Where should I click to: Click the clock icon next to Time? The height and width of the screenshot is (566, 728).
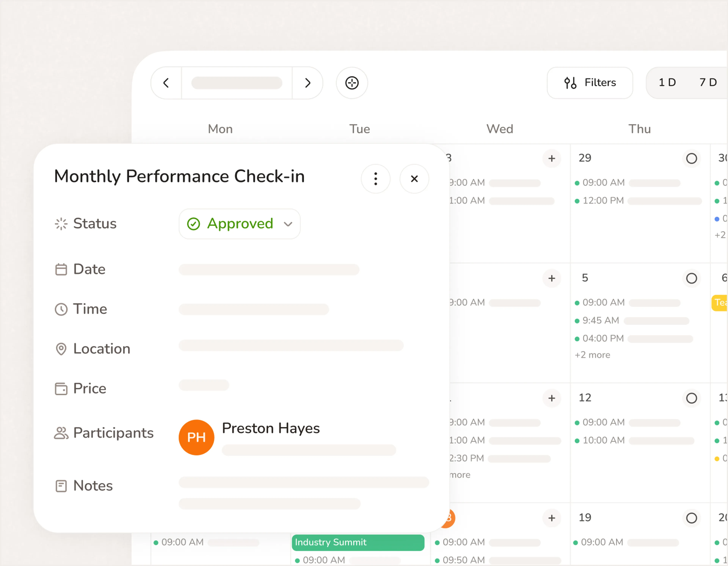(61, 309)
